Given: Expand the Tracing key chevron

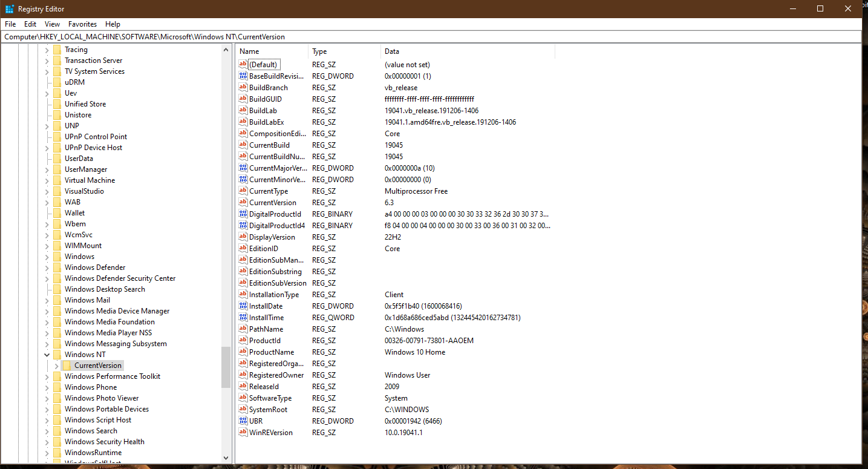Looking at the screenshot, I should (x=47, y=50).
